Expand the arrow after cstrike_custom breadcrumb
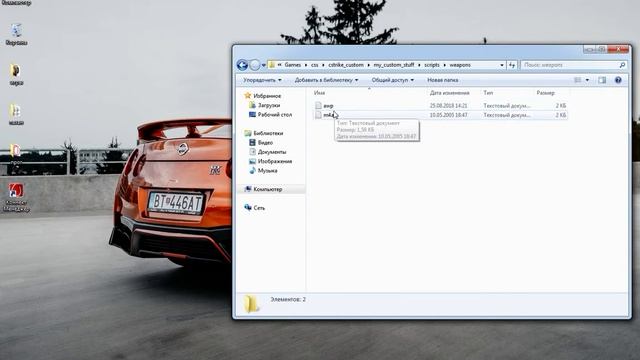This screenshot has height=360, width=640. 368,65
